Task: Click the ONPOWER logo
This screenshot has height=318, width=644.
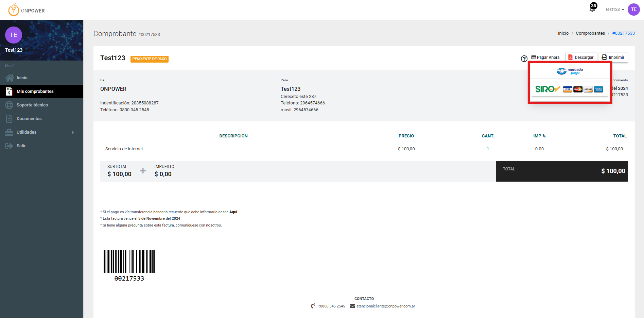Action: tap(27, 10)
